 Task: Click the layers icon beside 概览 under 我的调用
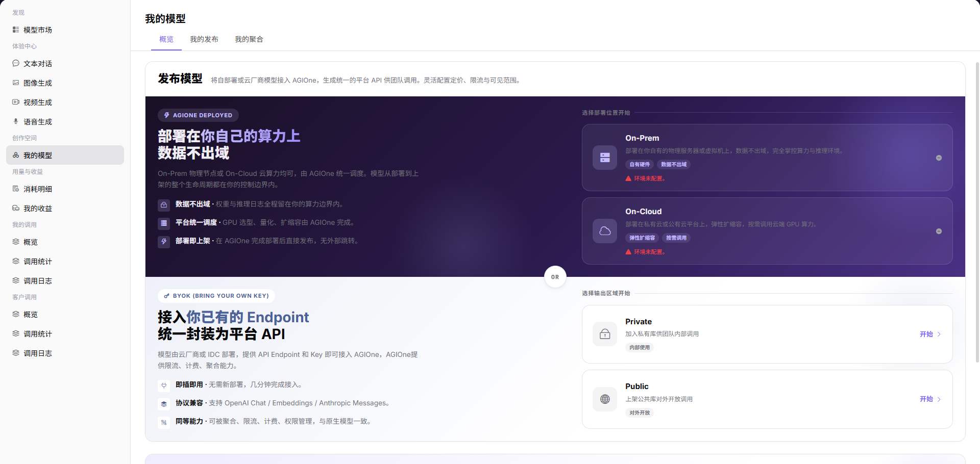[x=16, y=242]
